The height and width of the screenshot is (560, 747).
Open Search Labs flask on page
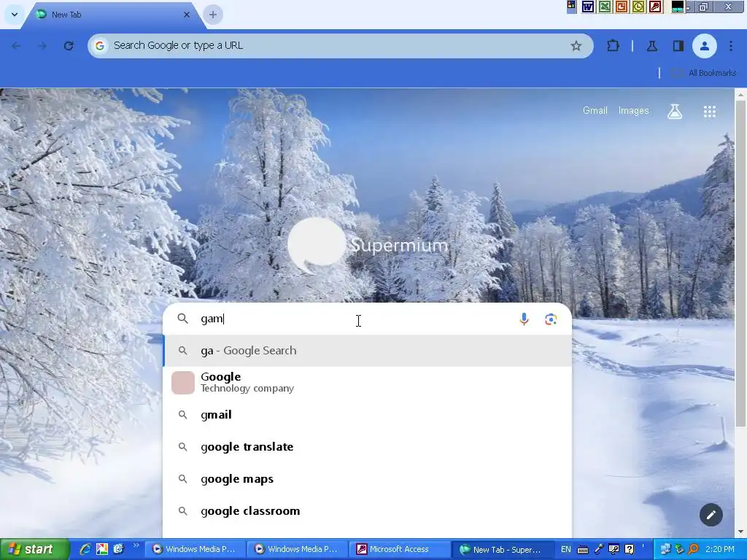(x=675, y=112)
